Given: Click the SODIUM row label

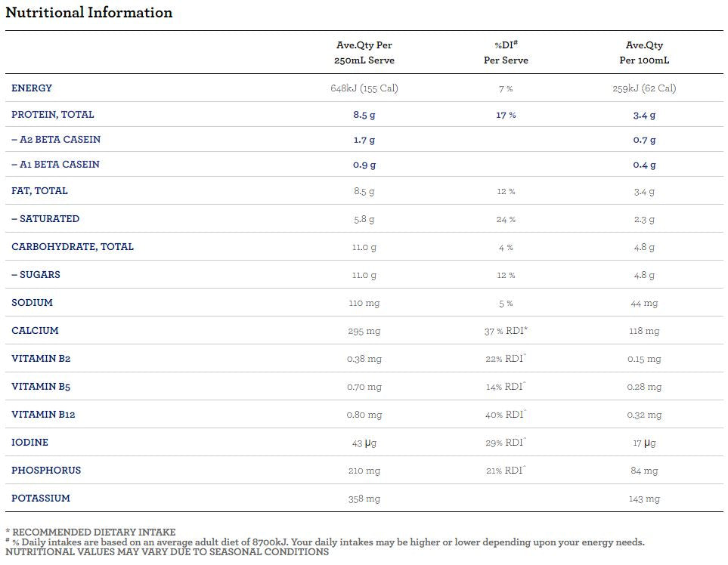Looking at the screenshot, I should pyautogui.click(x=32, y=303).
